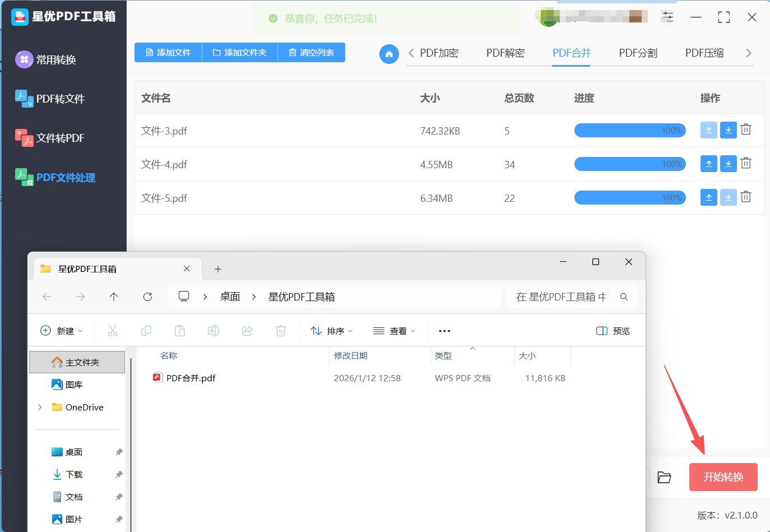
Task: Click the blue home icon button
Action: point(389,54)
